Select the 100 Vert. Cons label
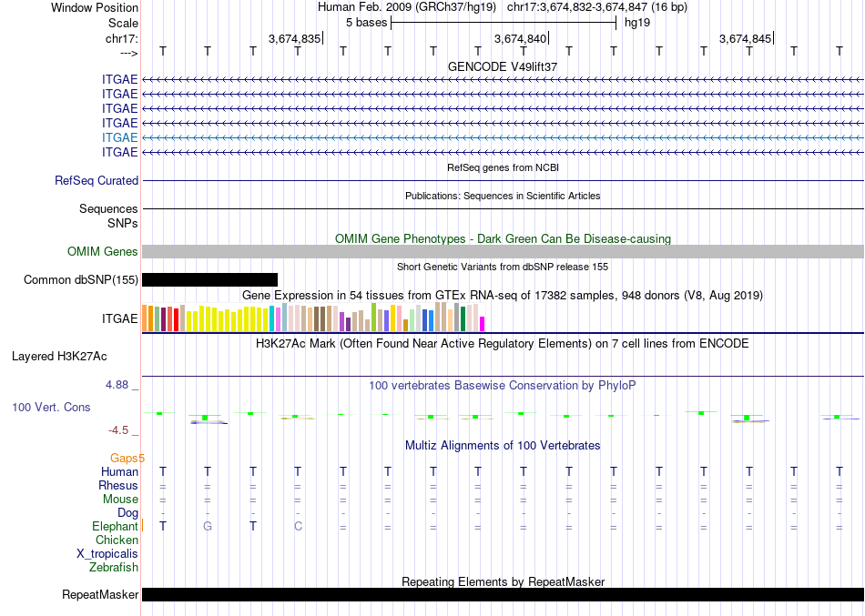 51,407
